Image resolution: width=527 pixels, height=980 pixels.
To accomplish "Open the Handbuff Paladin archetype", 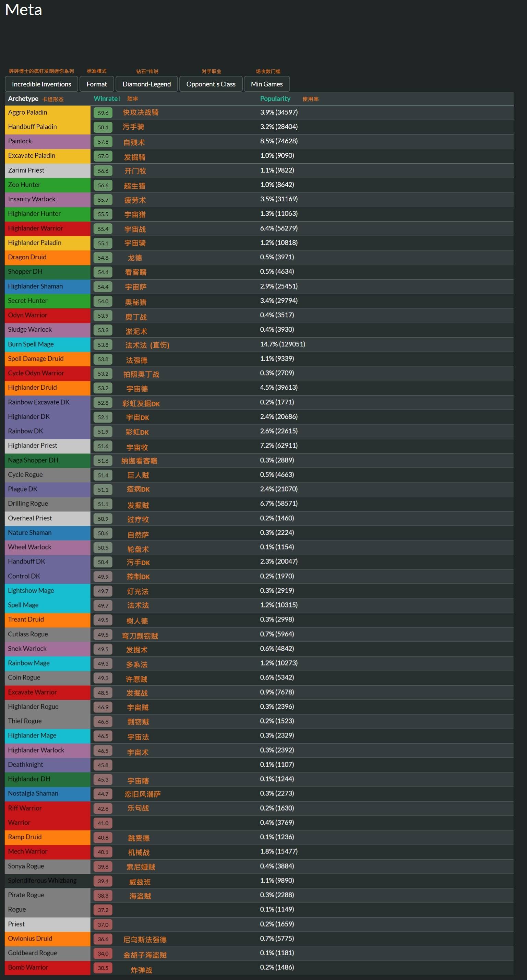I will pos(48,127).
